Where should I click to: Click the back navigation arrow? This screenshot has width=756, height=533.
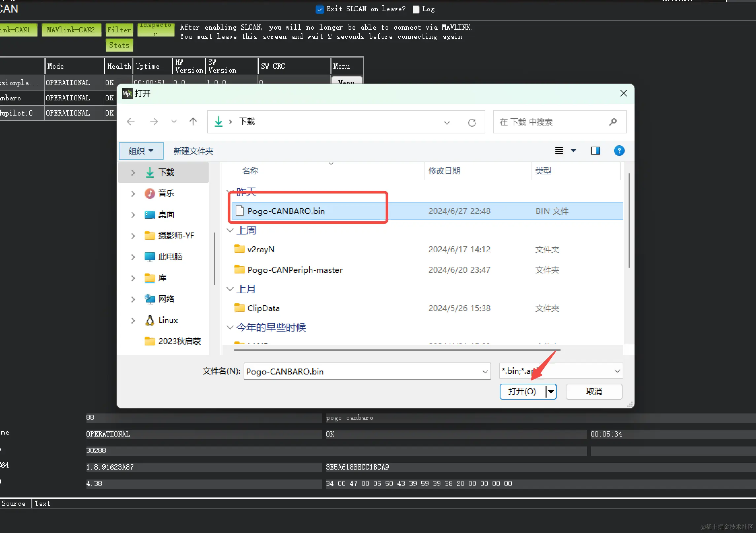click(131, 122)
